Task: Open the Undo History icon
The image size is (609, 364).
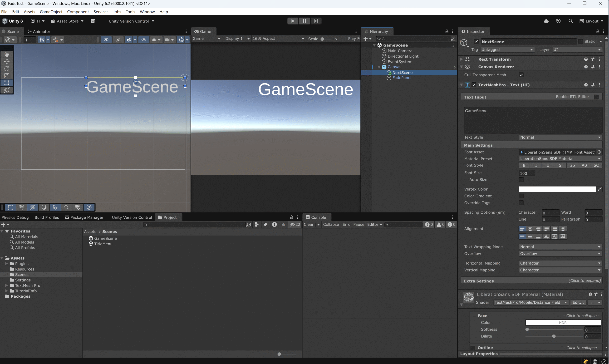Action: [559, 21]
